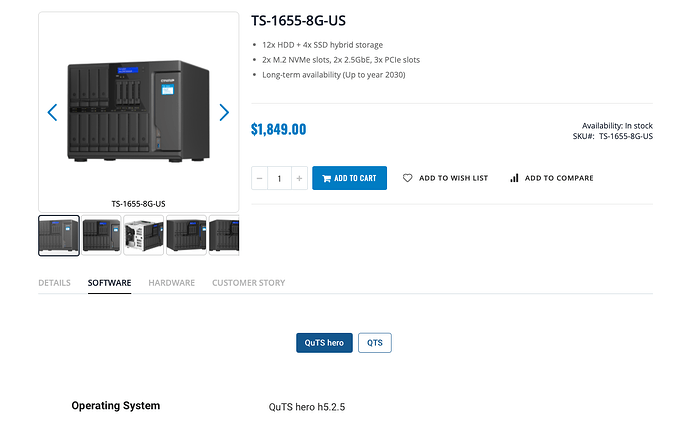Click the quantity input field

[279, 178]
